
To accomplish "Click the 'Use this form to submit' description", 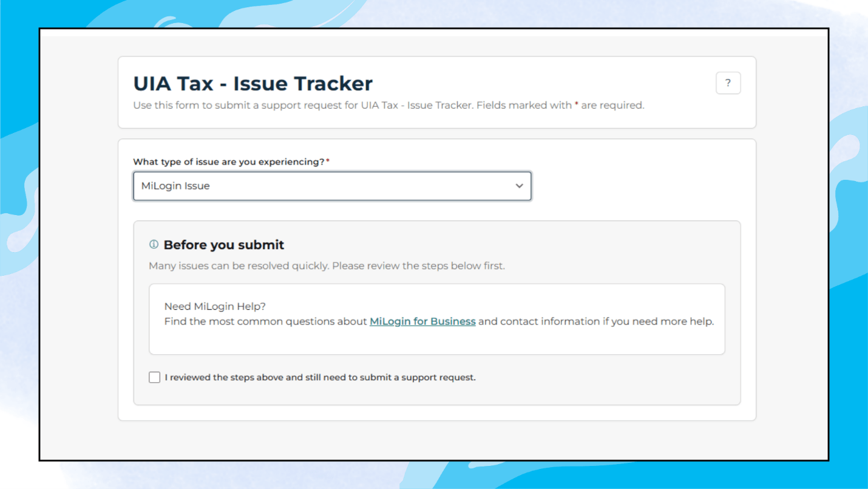I will coord(388,105).
